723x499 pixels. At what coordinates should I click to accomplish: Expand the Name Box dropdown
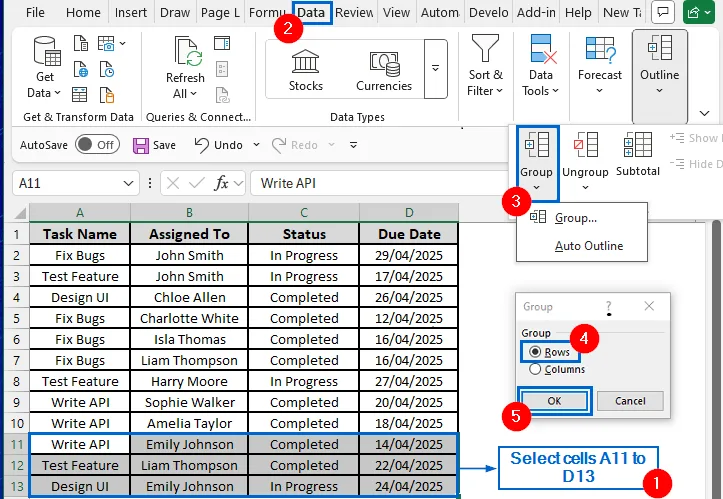point(128,184)
